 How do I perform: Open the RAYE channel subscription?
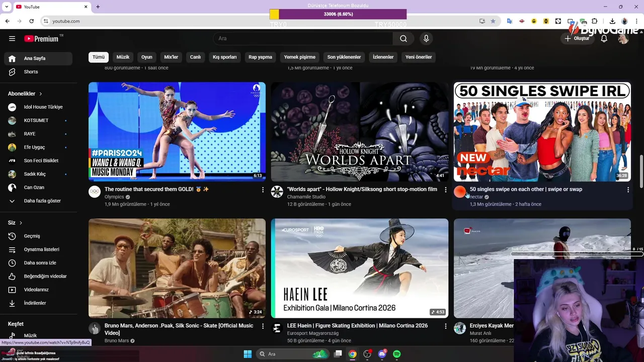pyautogui.click(x=38, y=134)
